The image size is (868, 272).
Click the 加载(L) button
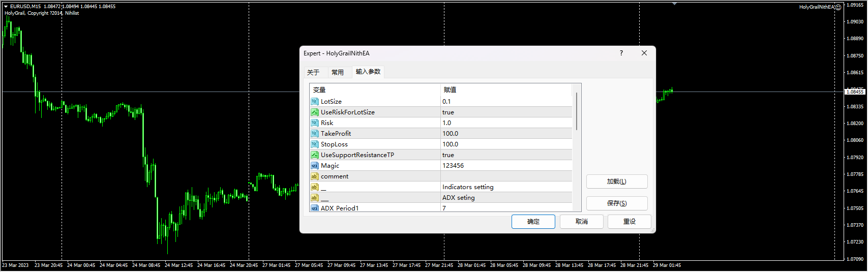(616, 182)
